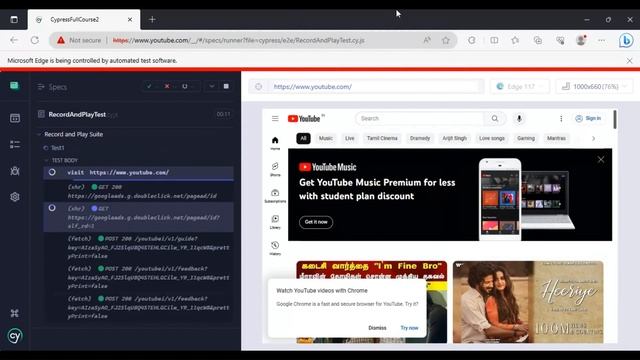
Task: Select the Music filter chip
Action: (x=326, y=138)
